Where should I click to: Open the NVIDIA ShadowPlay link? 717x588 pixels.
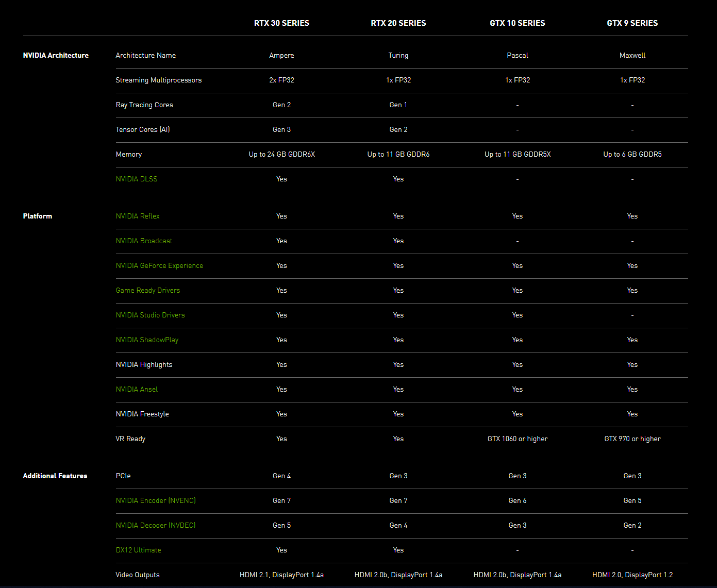(147, 340)
